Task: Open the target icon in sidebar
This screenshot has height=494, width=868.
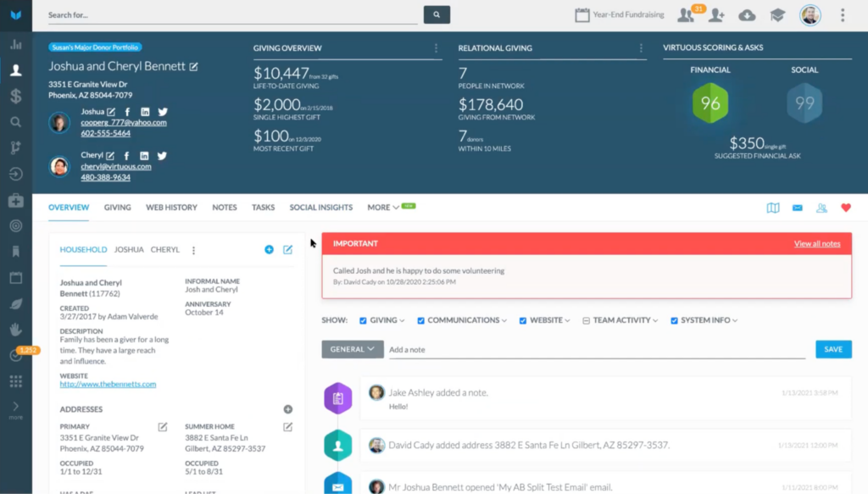Action: (x=16, y=225)
